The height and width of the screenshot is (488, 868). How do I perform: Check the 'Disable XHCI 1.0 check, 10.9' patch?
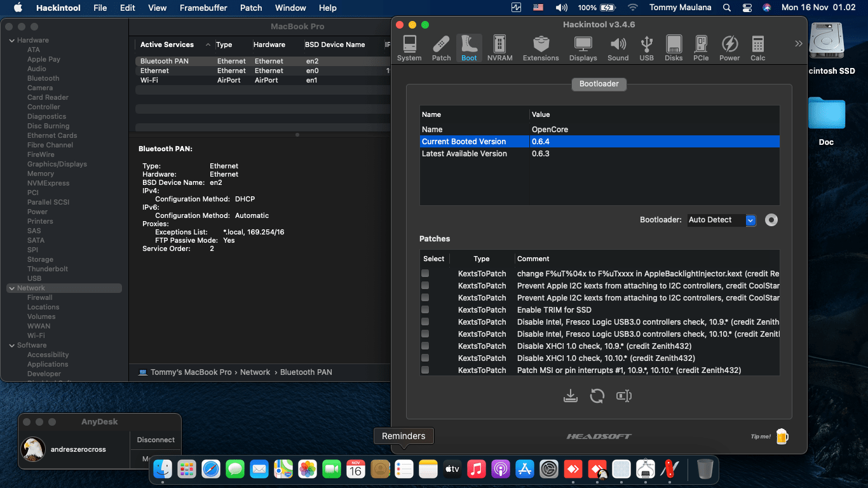click(x=425, y=346)
